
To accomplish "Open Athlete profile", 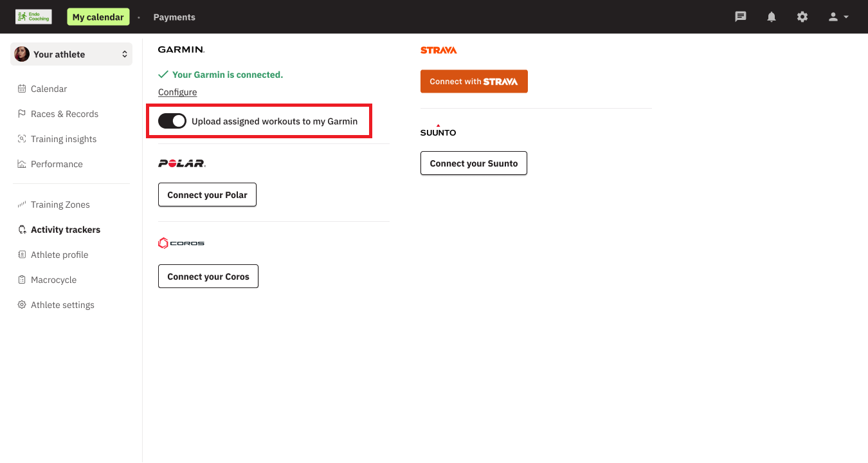I will [x=59, y=255].
